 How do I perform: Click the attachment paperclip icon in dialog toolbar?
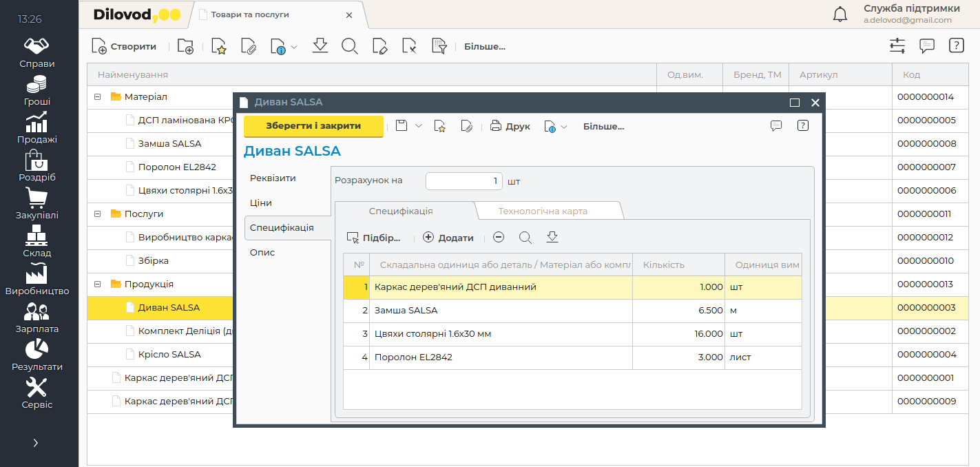point(467,126)
